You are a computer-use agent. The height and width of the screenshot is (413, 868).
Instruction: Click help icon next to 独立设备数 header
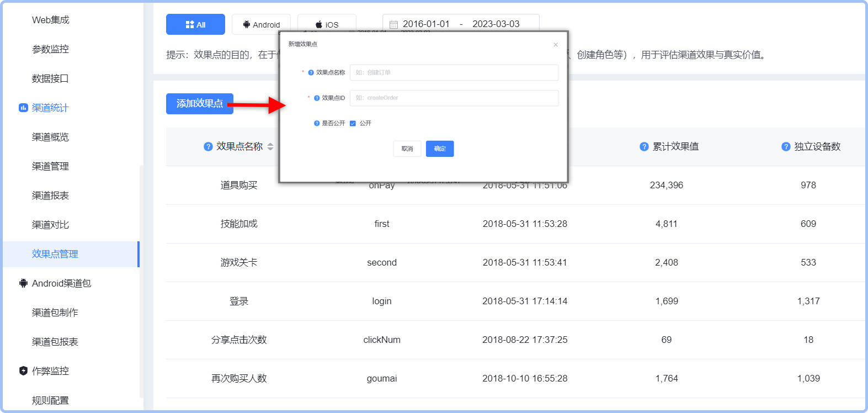click(x=786, y=146)
